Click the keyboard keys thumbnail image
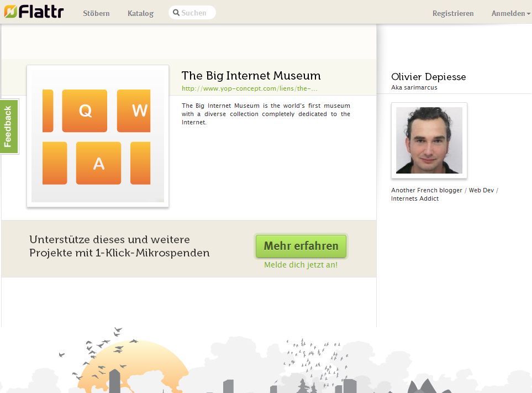This screenshot has width=532, height=393. (x=98, y=136)
